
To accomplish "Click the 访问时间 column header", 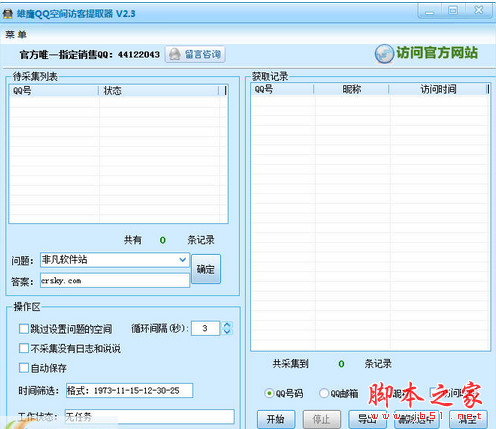I will click(438, 89).
